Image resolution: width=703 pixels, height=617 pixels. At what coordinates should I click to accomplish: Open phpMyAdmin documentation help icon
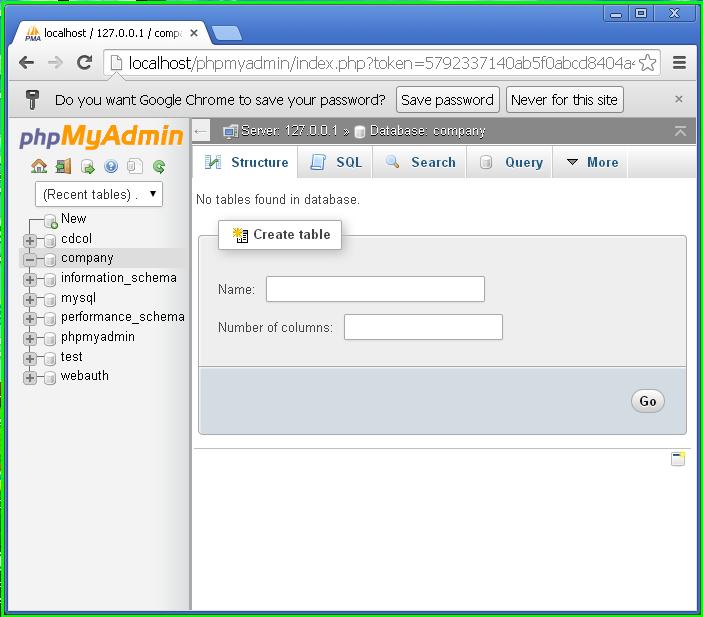(111, 166)
